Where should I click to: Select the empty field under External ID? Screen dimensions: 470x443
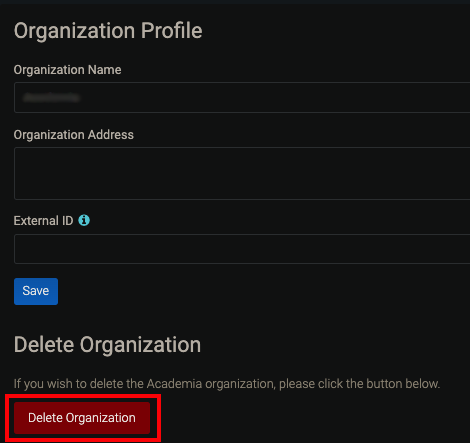pos(242,249)
